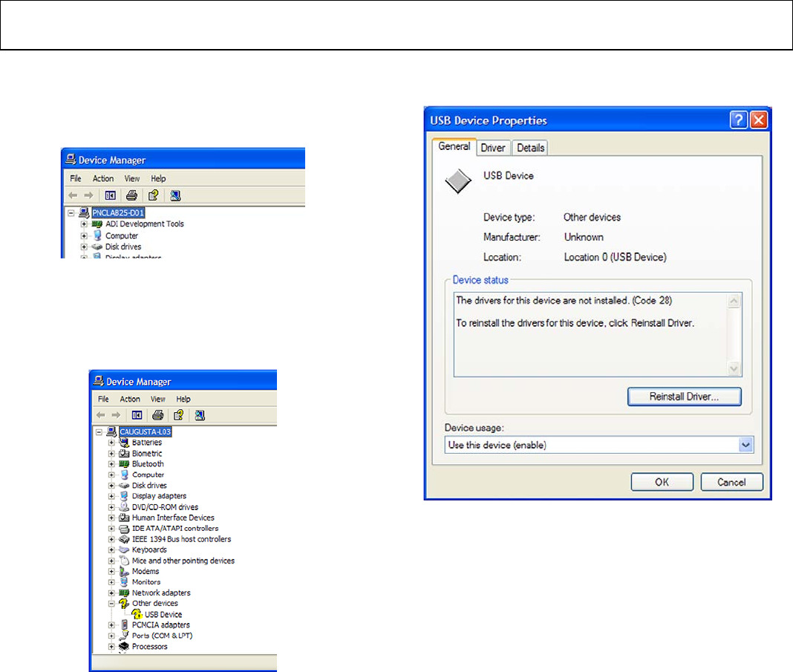Switch to the Details tab

[x=530, y=148]
